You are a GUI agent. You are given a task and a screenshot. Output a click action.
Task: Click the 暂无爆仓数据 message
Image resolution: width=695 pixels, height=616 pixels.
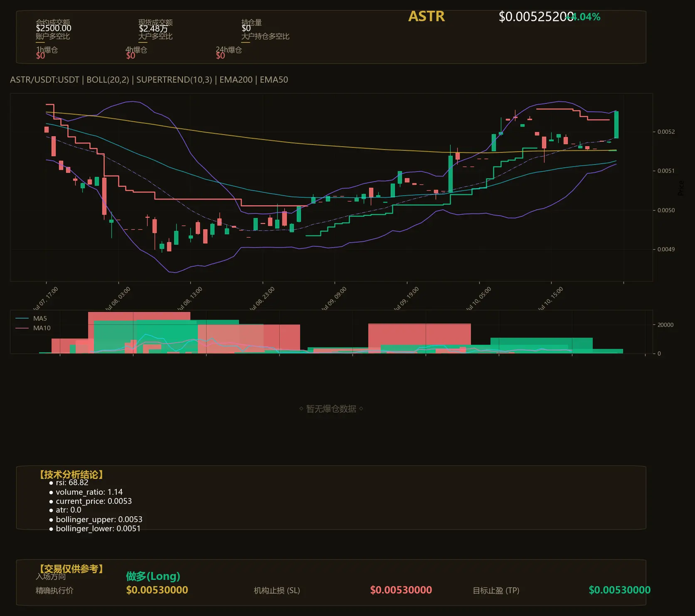click(x=331, y=409)
